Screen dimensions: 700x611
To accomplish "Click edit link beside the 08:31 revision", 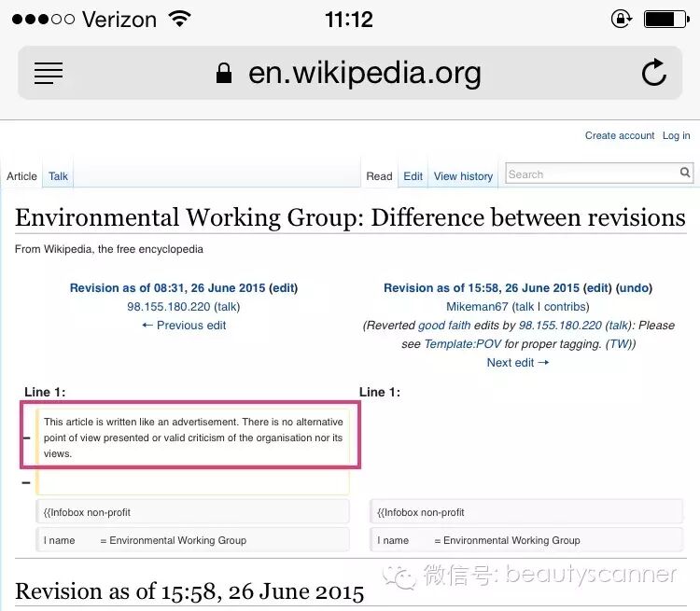I will pos(283,288).
